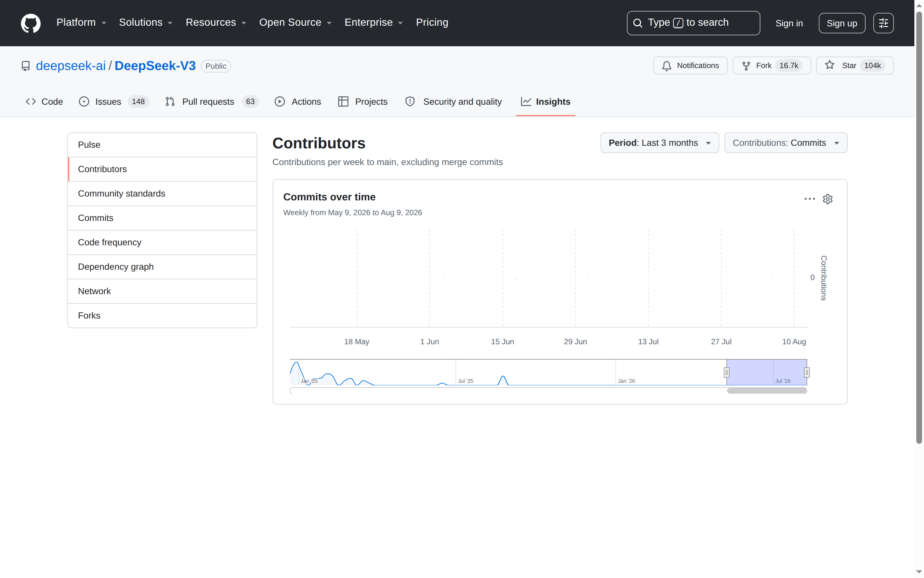The width and height of the screenshot is (924, 578).
Task: Expand the Platform menu
Action: (x=81, y=22)
